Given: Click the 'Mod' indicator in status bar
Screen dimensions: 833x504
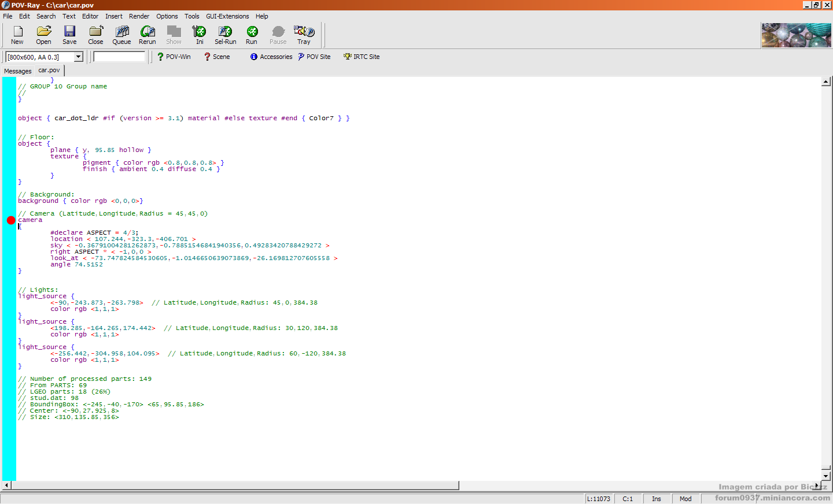Looking at the screenshot, I should (685, 499).
